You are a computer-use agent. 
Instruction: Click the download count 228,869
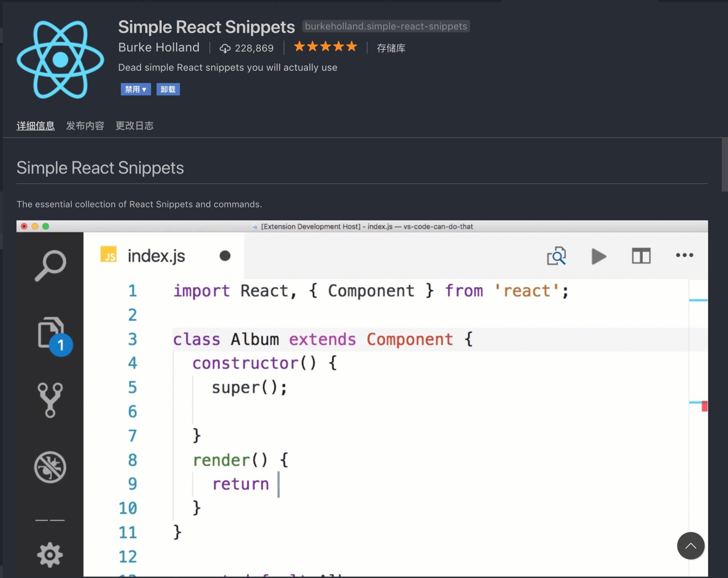254,48
